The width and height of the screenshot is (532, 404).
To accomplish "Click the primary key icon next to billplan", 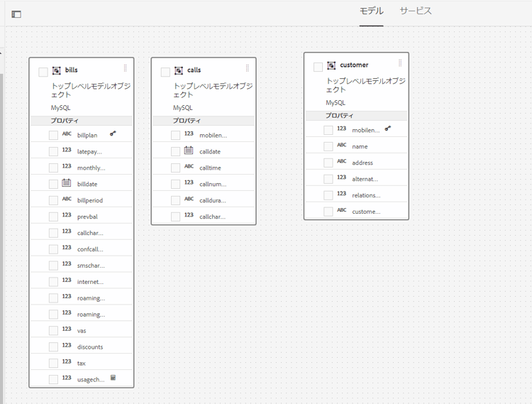I will 113,133.
